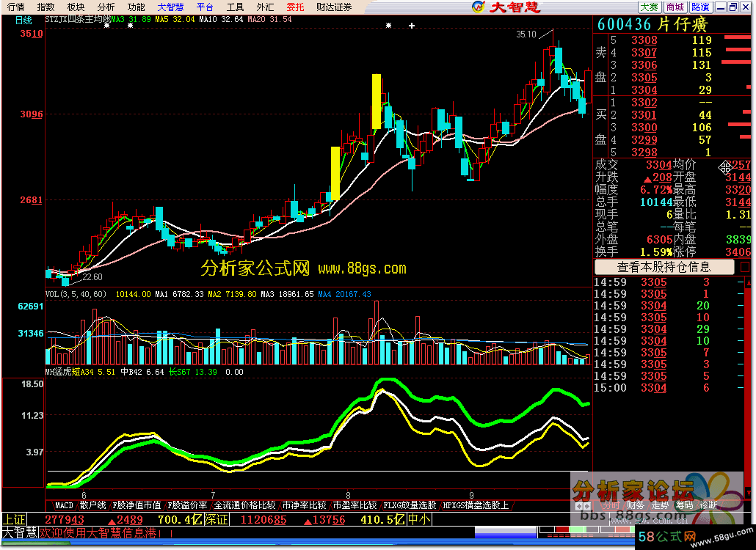Image resolution: width=756 pixels, height=550 pixels.
Task: Click the 查看本股持仓信息 button
Action: [664, 267]
